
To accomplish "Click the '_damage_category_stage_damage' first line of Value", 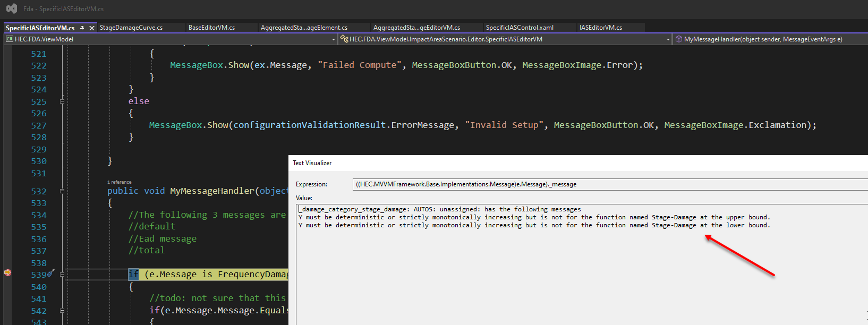I will (x=440, y=209).
